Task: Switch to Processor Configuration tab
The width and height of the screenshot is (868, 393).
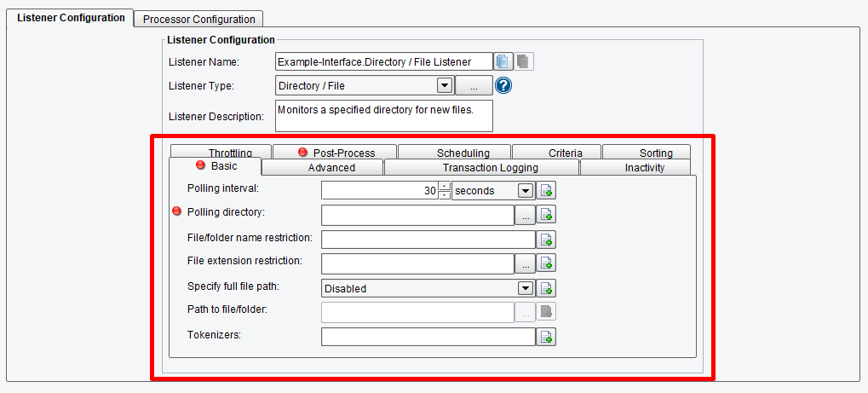Action: (198, 19)
